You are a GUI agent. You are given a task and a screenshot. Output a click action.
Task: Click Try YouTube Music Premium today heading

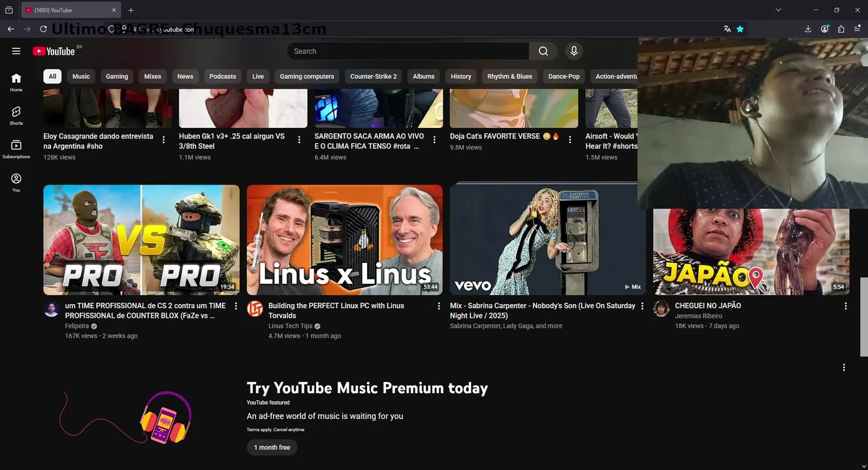(368, 388)
